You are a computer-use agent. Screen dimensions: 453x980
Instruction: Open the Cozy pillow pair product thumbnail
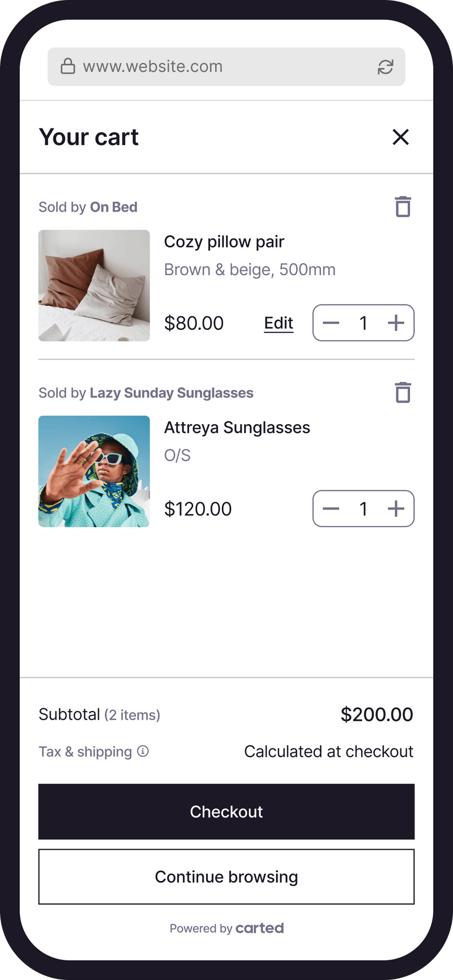tap(94, 285)
